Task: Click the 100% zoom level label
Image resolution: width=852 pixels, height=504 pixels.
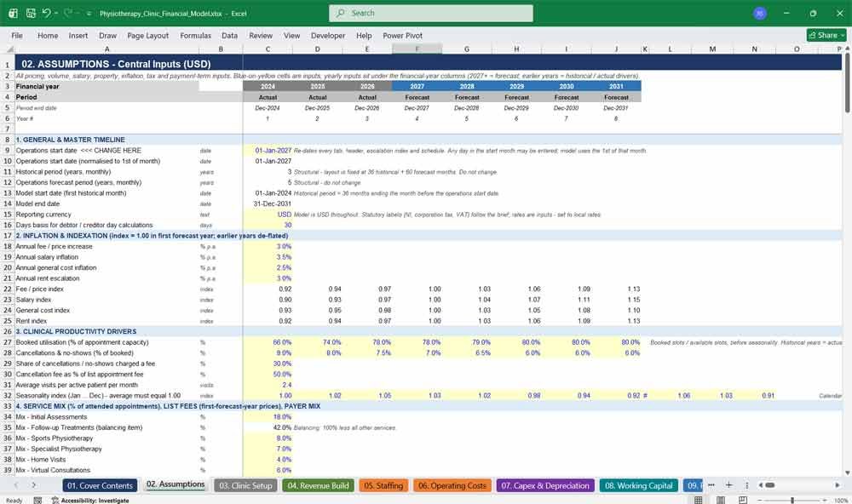Action: coord(841,501)
